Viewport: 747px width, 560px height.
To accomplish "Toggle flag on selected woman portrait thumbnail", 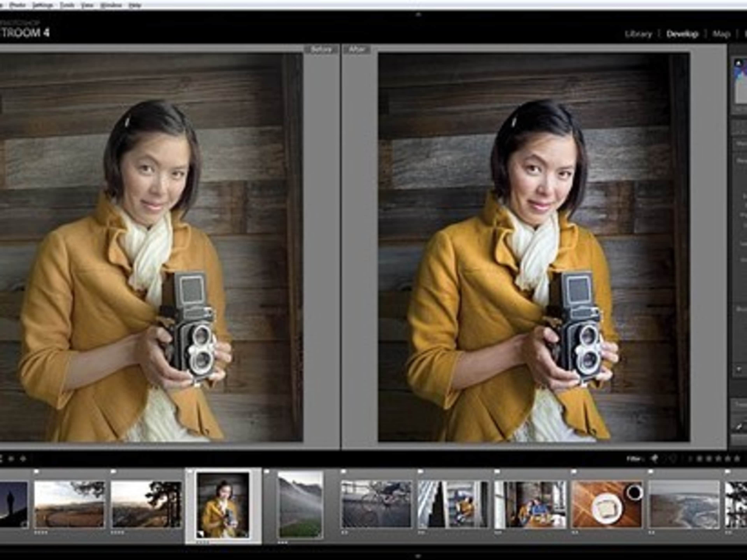I will [190, 471].
